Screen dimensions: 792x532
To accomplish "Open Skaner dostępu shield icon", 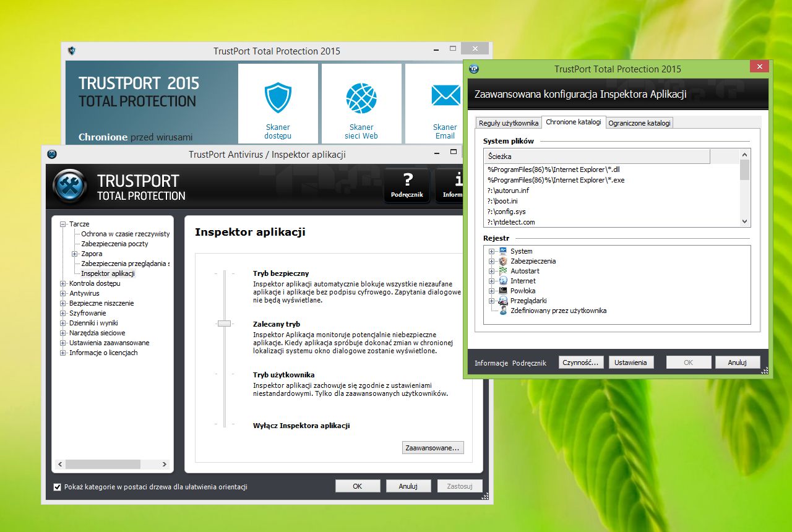I will 278,98.
